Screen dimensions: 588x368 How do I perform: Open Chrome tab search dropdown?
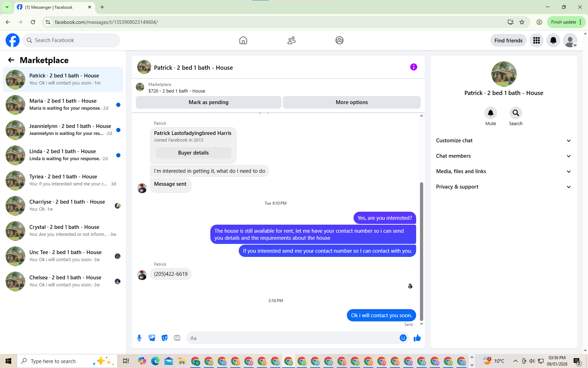pos(7,7)
